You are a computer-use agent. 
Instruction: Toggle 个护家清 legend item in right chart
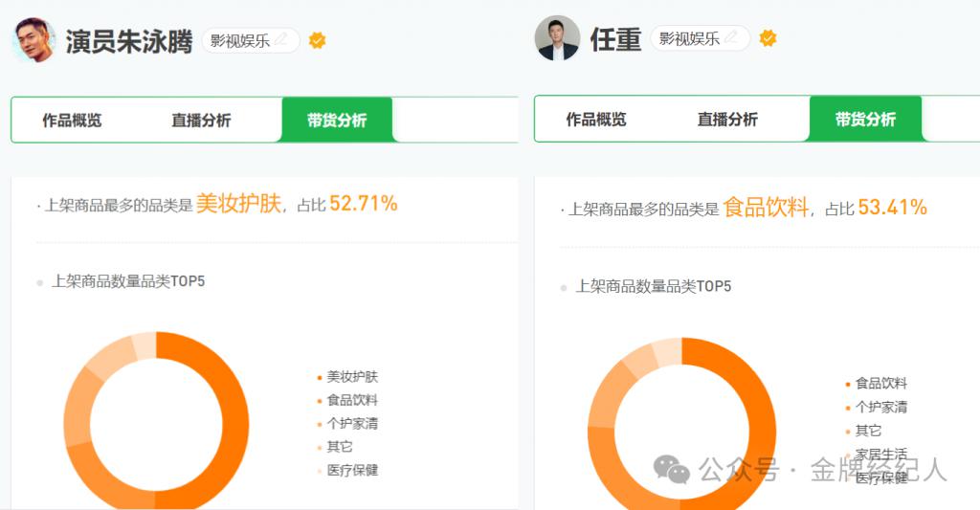[880, 407]
